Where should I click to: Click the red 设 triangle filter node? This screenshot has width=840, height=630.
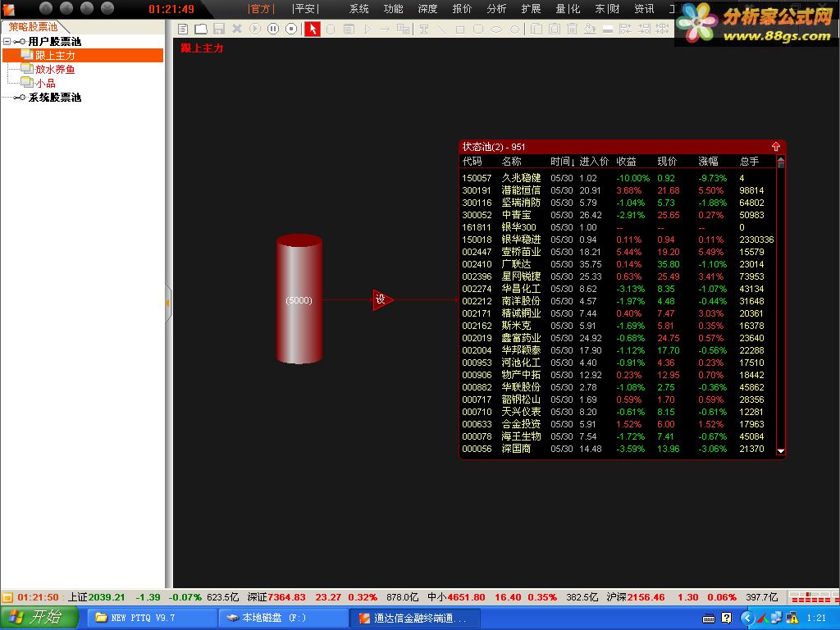click(x=382, y=299)
